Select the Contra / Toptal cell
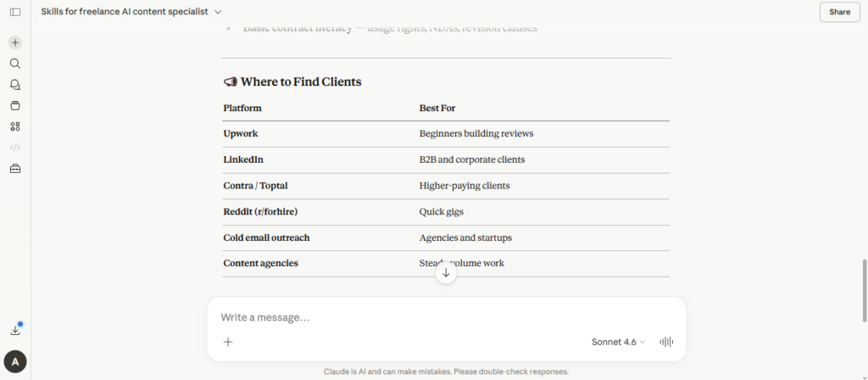Viewport: 868px width, 380px height. pos(256,186)
